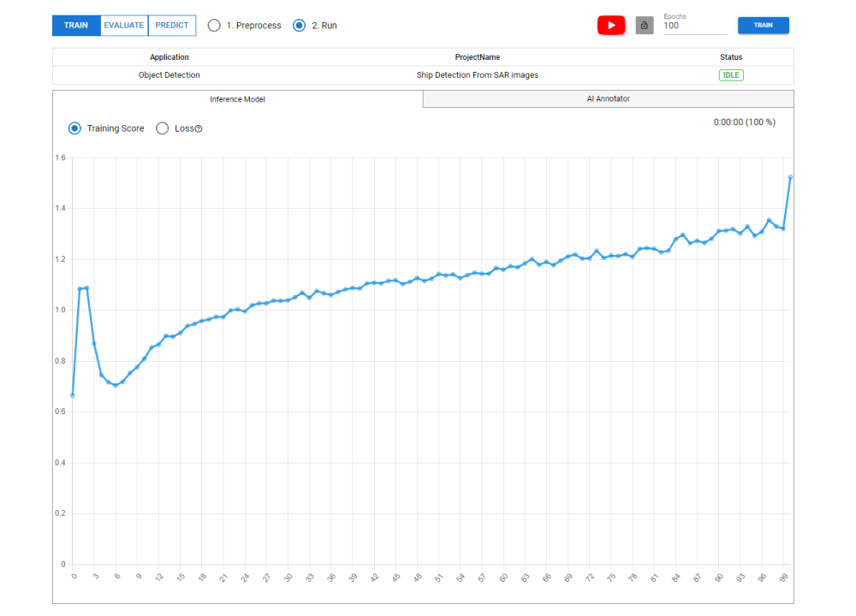Select the Inference Model tab

[238, 99]
